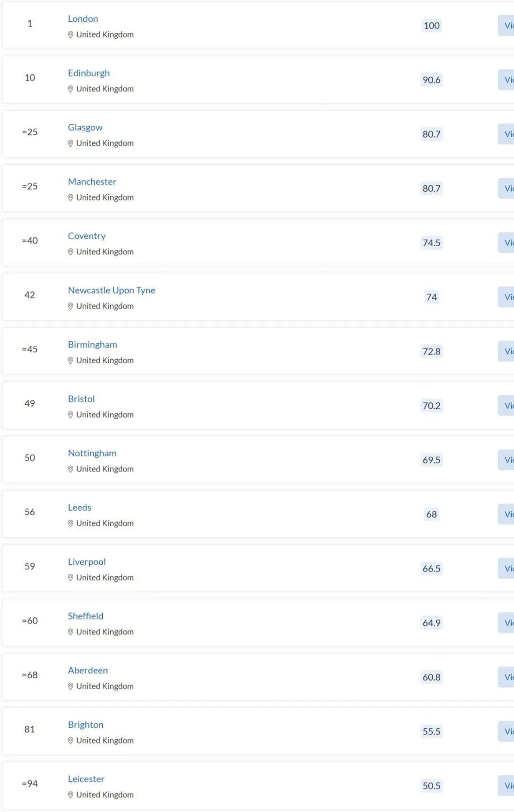
Task: Open the Manchester city link
Action: [92, 181]
